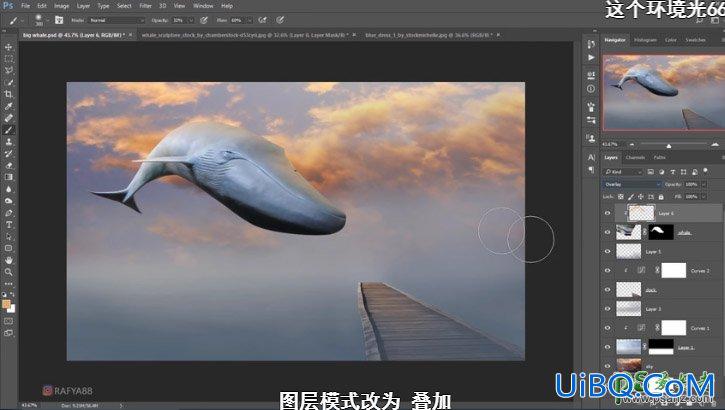This screenshot has height=410, width=725.
Task: Open tool preset picker arrow
Action: (x=22, y=20)
